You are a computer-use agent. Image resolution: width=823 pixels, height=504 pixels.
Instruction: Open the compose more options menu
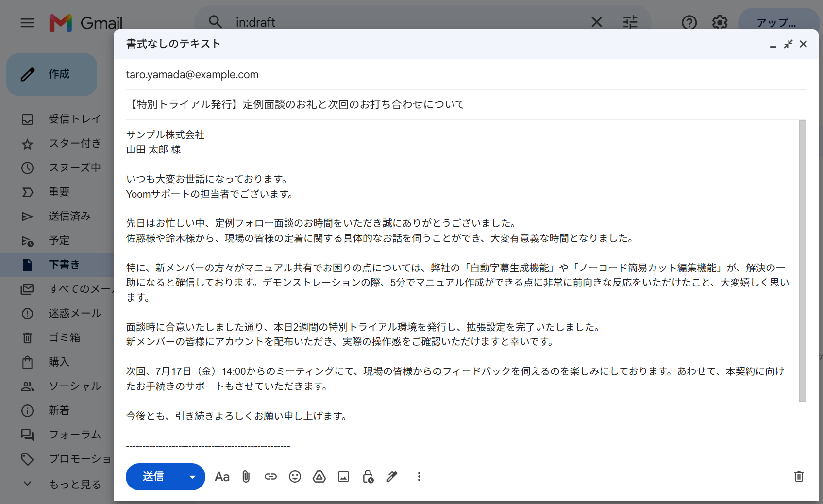419,477
